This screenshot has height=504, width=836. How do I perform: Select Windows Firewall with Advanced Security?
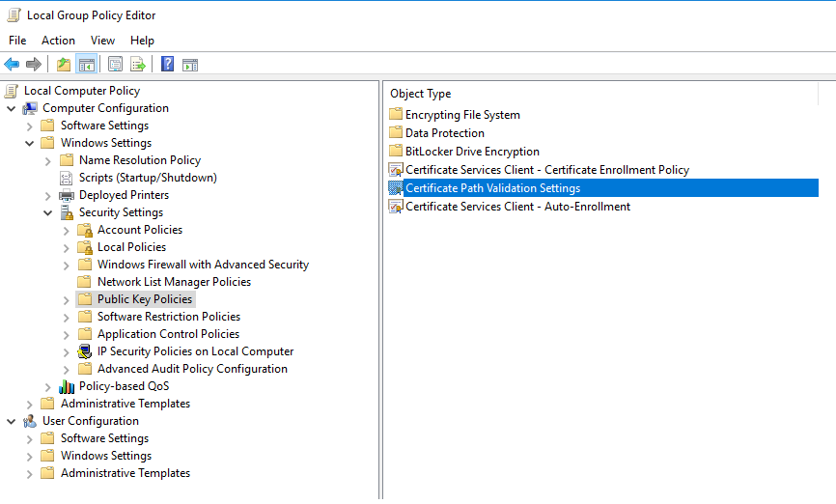[203, 265]
